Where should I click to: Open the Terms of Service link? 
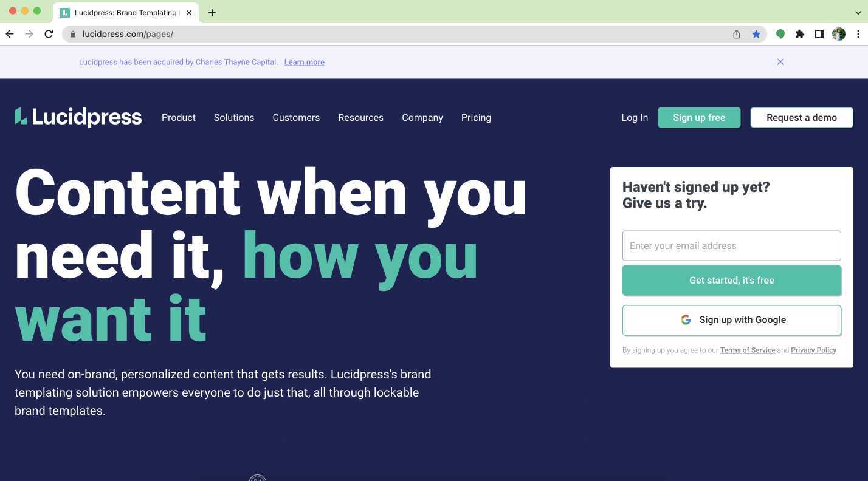click(x=747, y=350)
